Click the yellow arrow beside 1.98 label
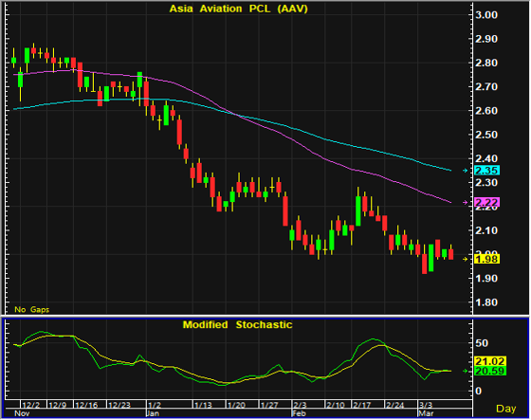 click(x=466, y=259)
